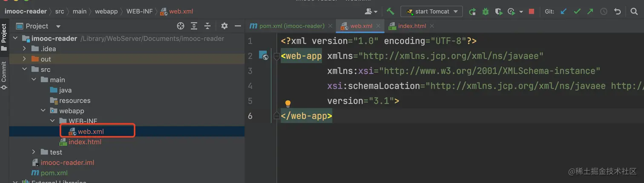Select the out folder row
Screen dimensions: 644x183
click(x=127, y=59)
